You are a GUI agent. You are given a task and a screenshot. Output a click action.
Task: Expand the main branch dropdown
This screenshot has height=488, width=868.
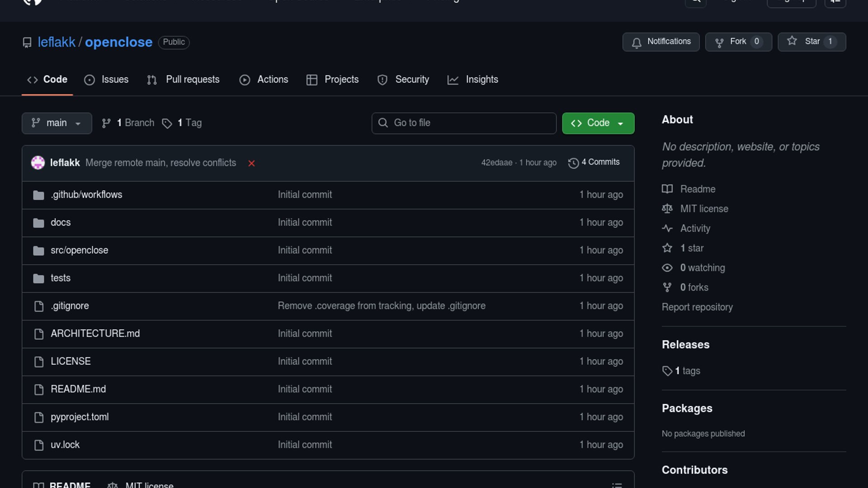[x=57, y=123]
